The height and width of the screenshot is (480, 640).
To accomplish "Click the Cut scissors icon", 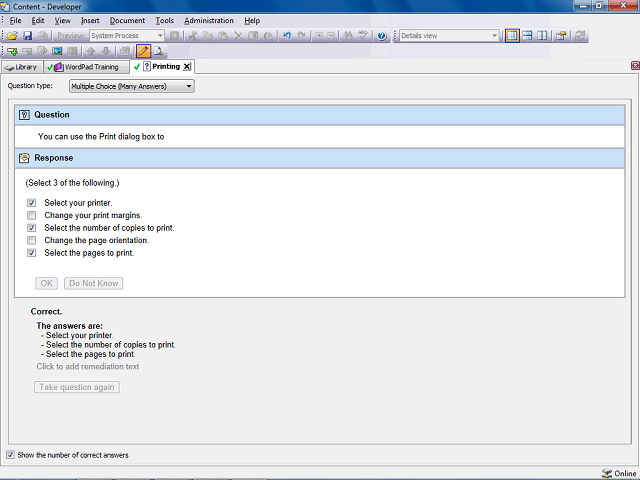I will 193,36.
